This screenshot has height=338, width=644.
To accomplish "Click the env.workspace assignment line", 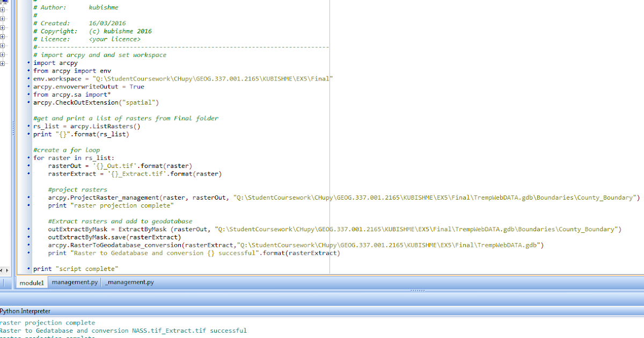I will 183,79.
